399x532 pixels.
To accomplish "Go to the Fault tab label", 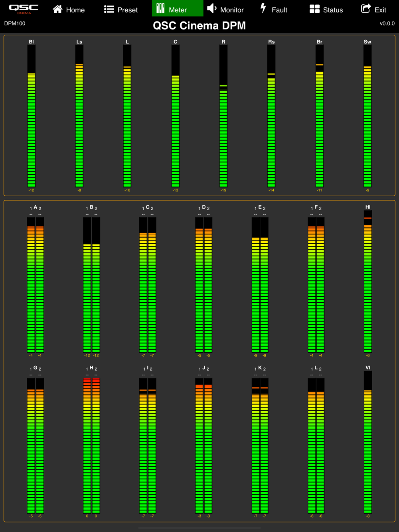I will [279, 10].
